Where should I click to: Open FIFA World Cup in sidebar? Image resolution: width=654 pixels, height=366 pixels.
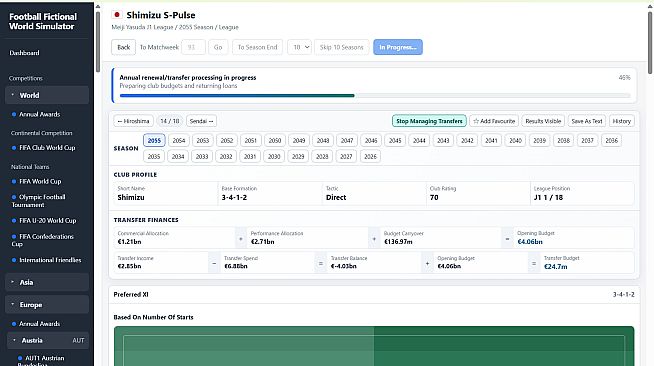coord(40,181)
